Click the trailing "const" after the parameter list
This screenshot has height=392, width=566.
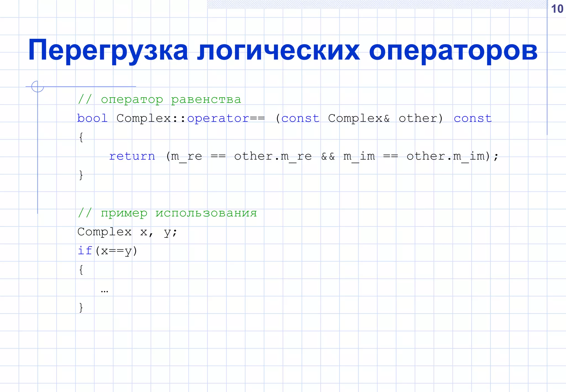[473, 119]
